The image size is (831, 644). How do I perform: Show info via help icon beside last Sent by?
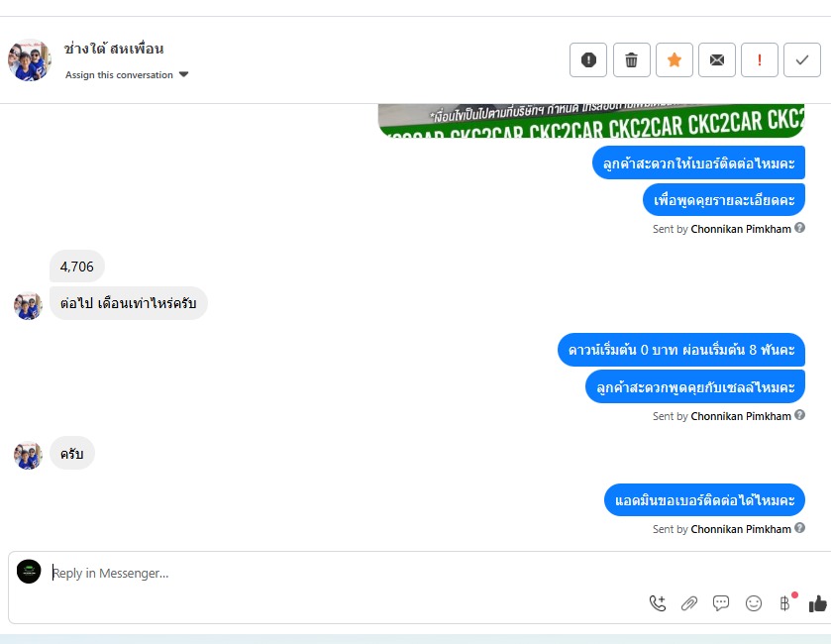tap(799, 528)
